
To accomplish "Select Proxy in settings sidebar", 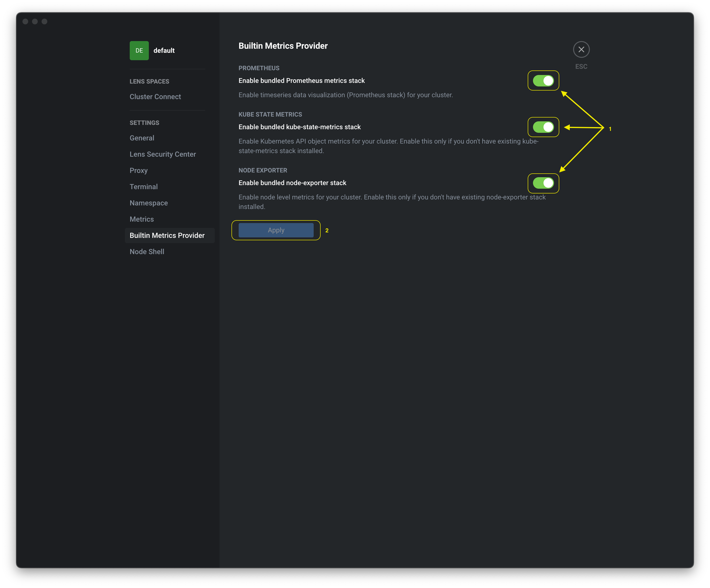I will pyautogui.click(x=139, y=170).
